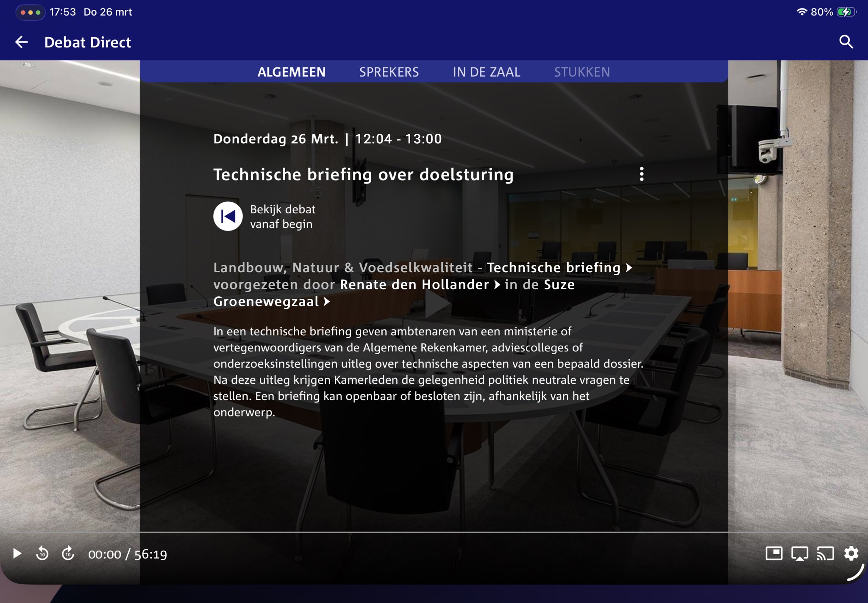The width and height of the screenshot is (868, 603).
Task: Open AirPlay screen mirroring
Action: point(799,553)
